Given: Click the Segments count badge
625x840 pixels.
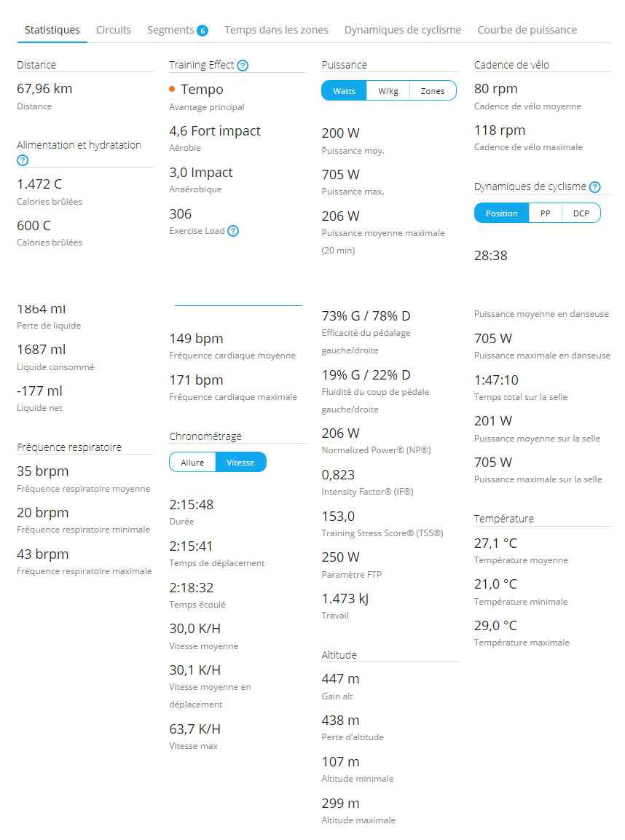Looking at the screenshot, I should point(203,31).
